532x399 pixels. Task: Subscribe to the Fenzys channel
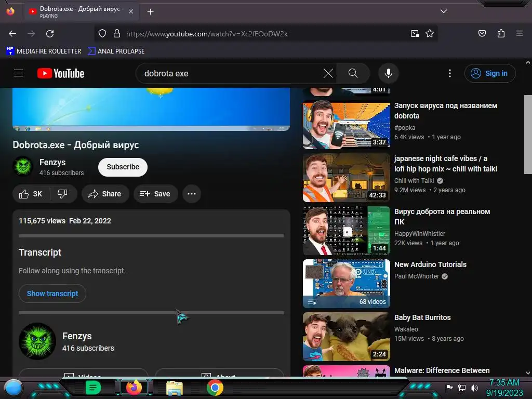[123, 167]
